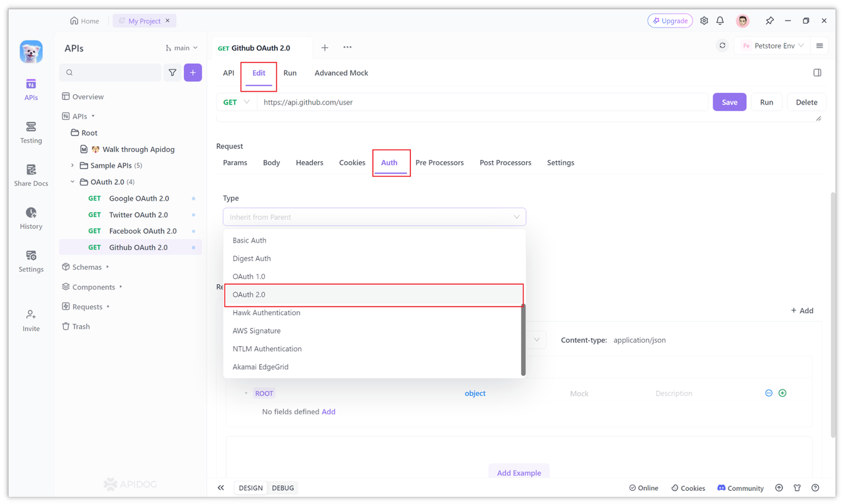Click the Apidog dog avatar logo

[x=31, y=51]
